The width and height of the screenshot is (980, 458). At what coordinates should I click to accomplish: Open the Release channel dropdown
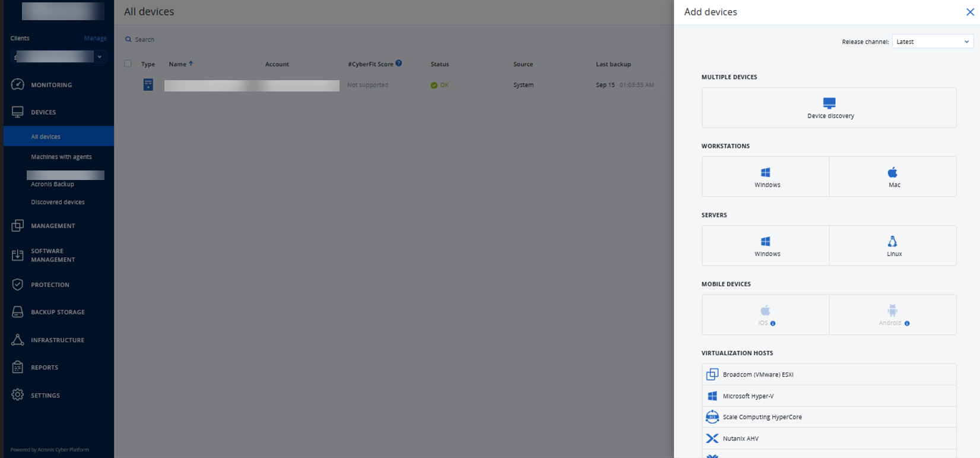(933, 42)
